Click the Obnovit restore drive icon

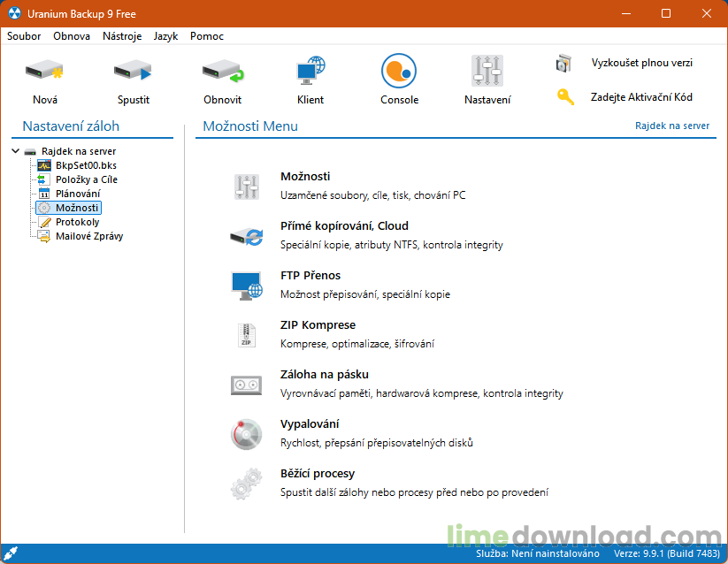pos(222,71)
